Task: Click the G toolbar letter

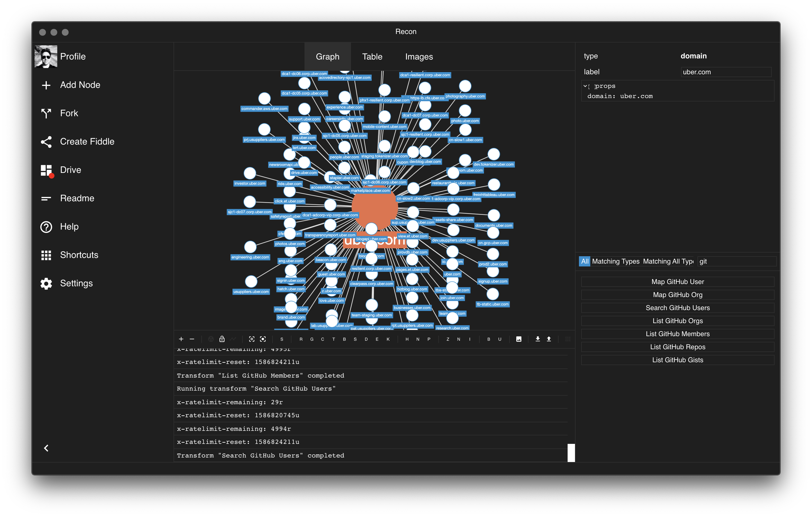Action: (312, 339)
